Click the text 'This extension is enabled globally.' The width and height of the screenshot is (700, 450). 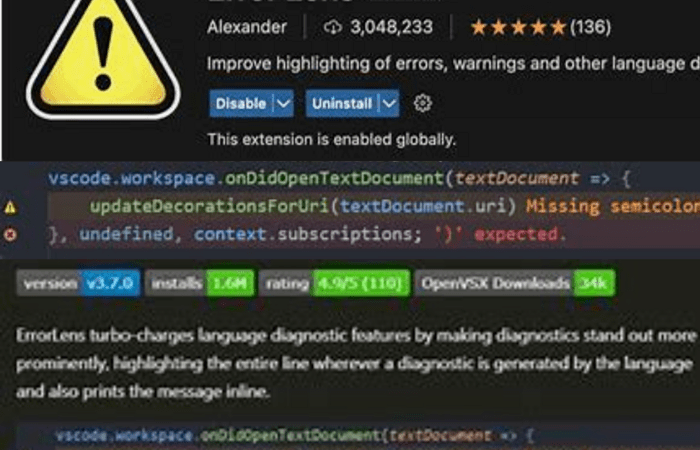(x=332, y=140)
